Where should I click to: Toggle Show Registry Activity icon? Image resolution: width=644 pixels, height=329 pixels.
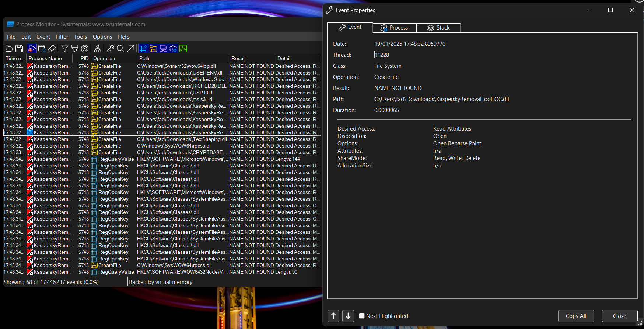click(x=143, y=49)
